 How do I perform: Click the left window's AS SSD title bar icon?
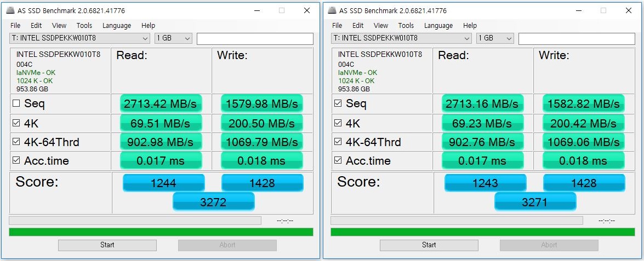click(10, 10)
